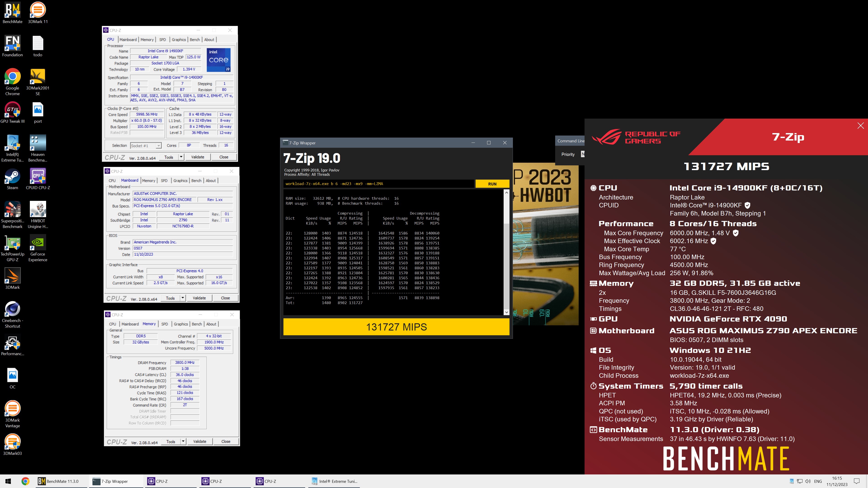The width and height of the screenshot is (868, 488).
Task: Select SPD tab in middle CPU-Z window
Action: (164, 181)
